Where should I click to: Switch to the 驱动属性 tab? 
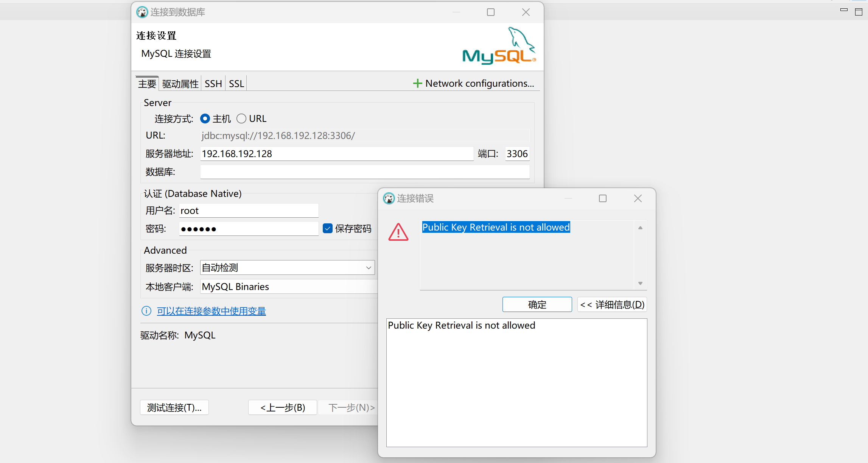coord(180,84)
